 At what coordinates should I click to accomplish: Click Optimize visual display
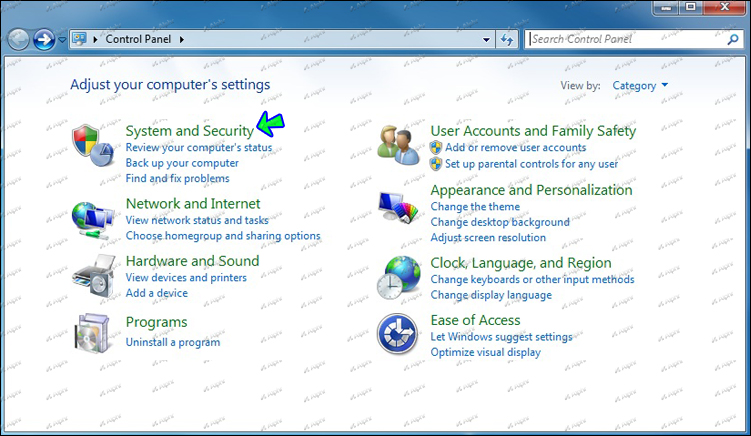pos(485,352)
